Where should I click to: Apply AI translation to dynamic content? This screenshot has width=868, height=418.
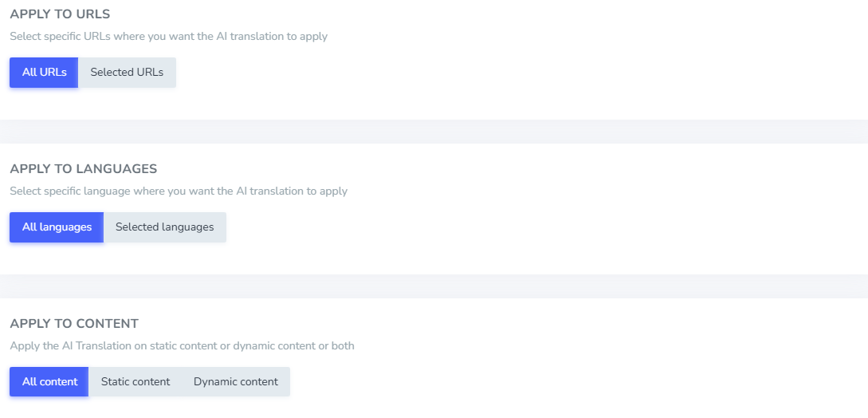[x=236, y=381]
